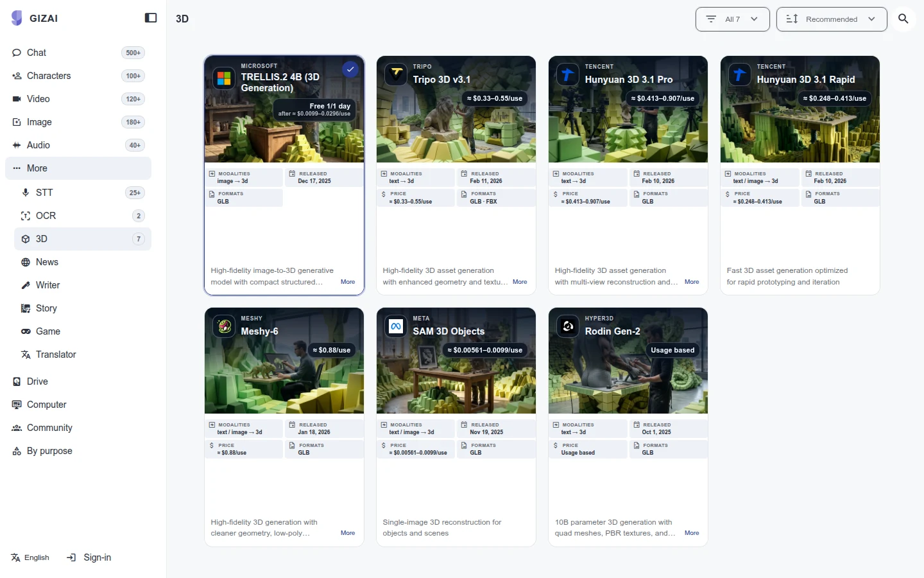Viewport: 924px width, 578px height.
Task: Click the Drive icon
Action: coord(17,381)
